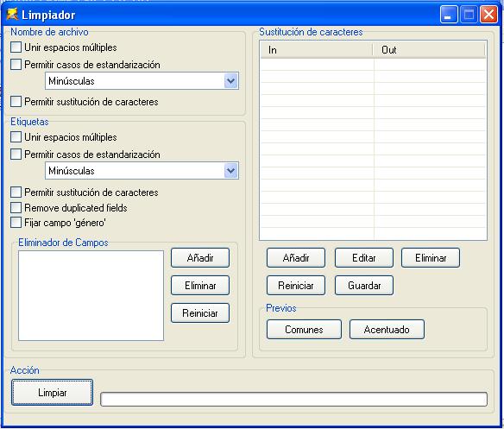Click Editar under substitution table
The width and height of the screenshot is (504, 429).
coord(364,257)
